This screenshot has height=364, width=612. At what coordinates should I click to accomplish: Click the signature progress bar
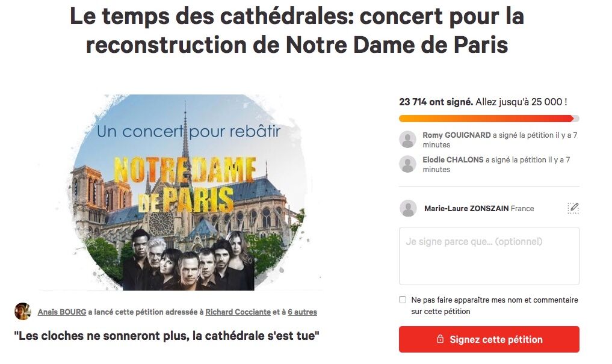tap(489, 119)
